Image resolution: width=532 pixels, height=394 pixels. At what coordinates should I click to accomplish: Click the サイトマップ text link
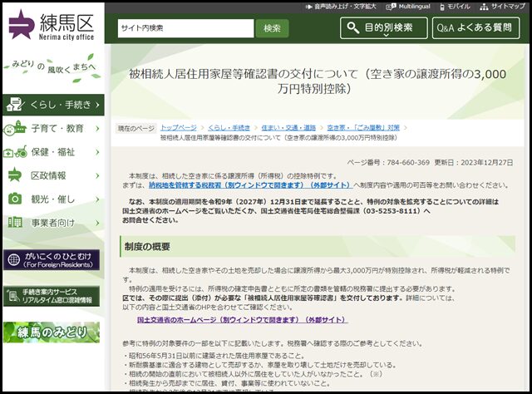(508, 7)
